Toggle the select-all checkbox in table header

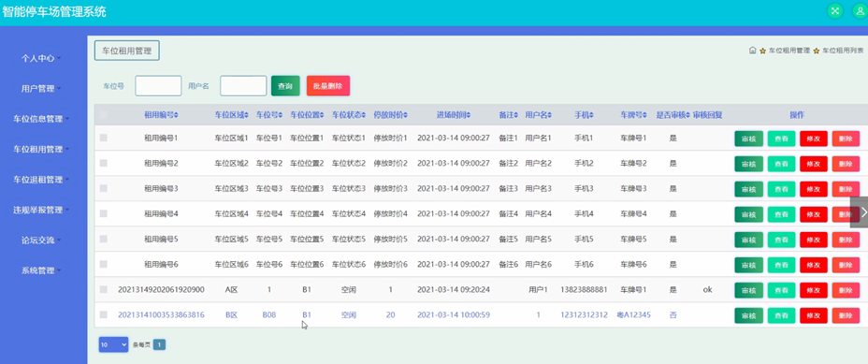click(104, 115)
